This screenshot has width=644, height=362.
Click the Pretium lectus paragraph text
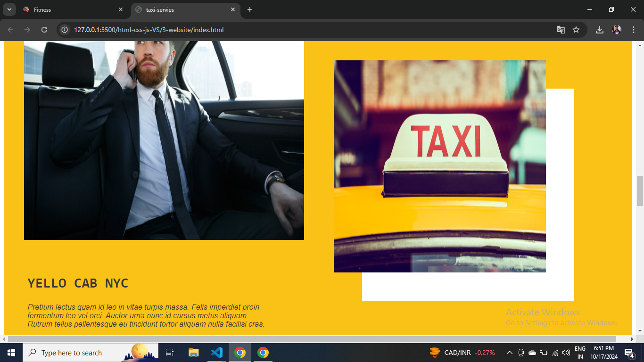(x=146, y=316)
